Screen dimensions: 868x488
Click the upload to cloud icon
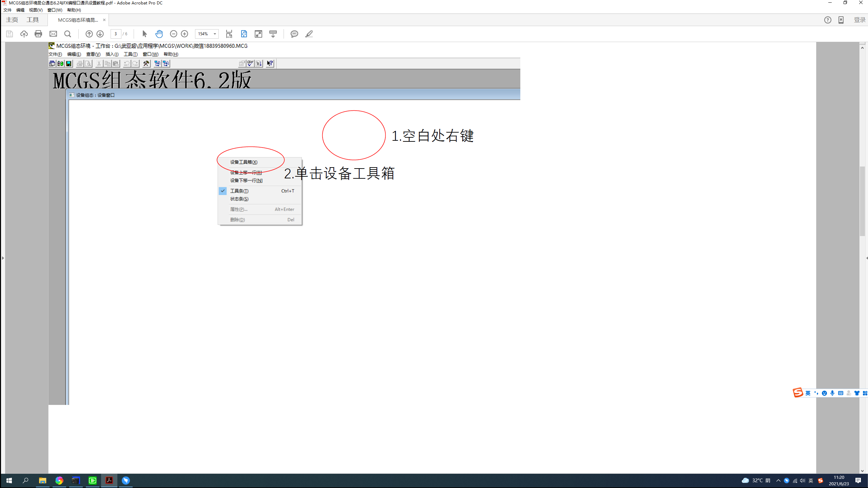pos(24,34)
